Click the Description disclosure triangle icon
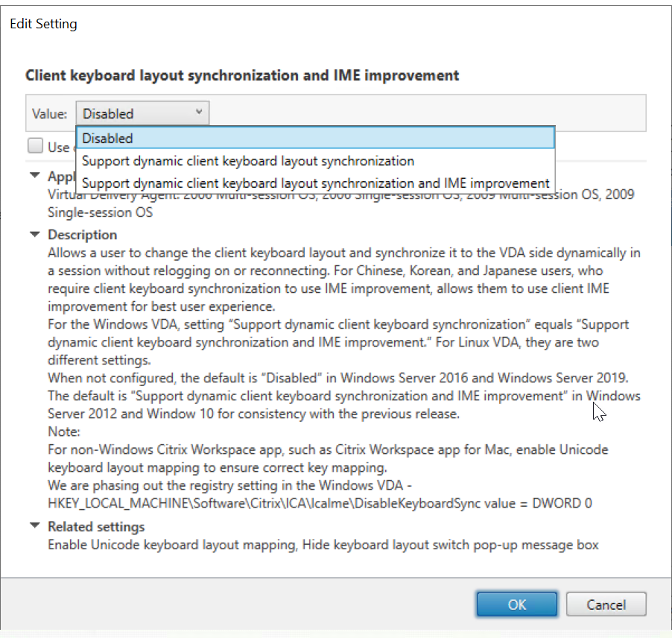 (x=35, y=234)
